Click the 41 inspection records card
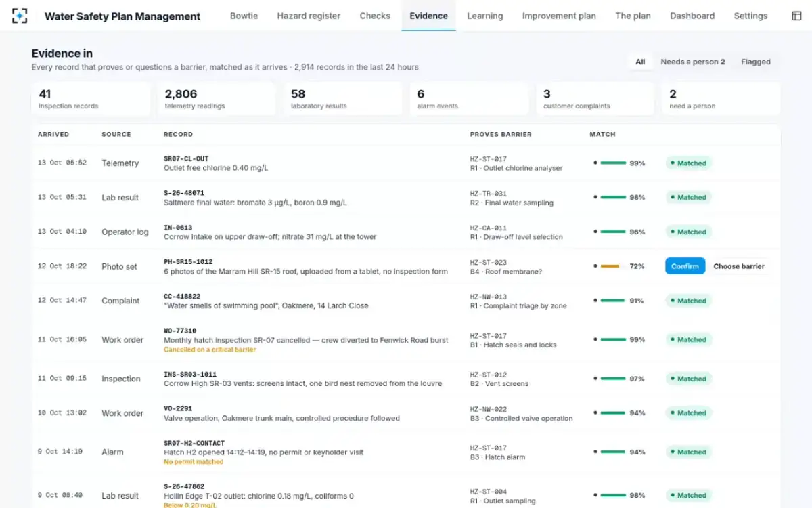 tap(91, 99)
